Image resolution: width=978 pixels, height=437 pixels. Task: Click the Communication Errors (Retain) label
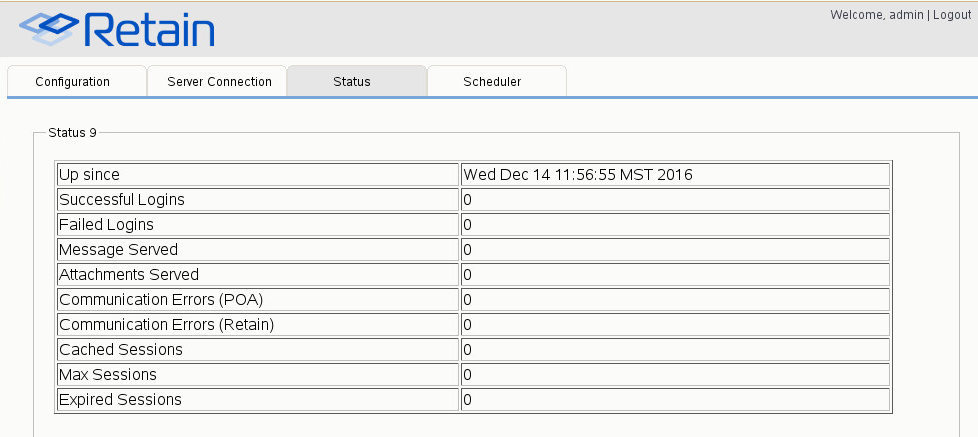click(166, 325)
